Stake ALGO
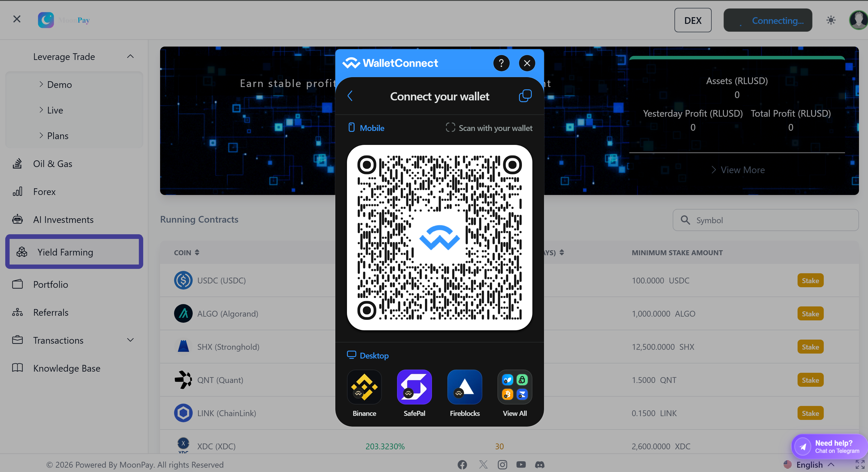This screenshot has width=868, height=472. [810, 313]
